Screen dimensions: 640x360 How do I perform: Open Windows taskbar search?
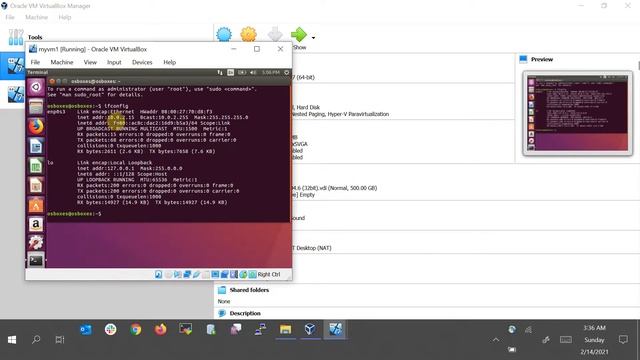(36, 340)
